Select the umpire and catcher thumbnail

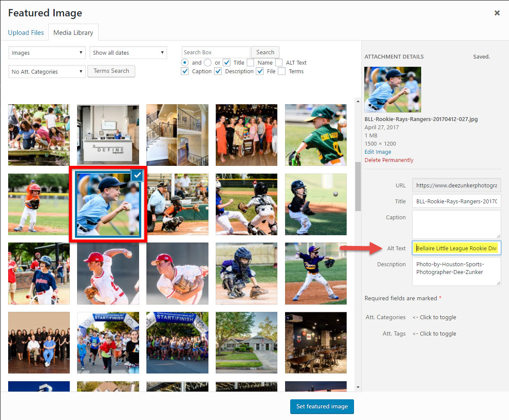(x=177, y=204)
